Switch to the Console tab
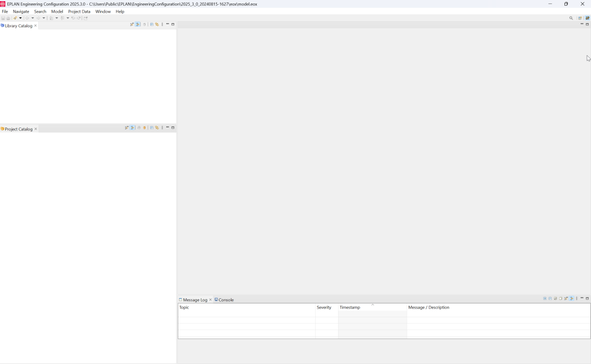Screen dimensions: 591x364 coord(224,300)
